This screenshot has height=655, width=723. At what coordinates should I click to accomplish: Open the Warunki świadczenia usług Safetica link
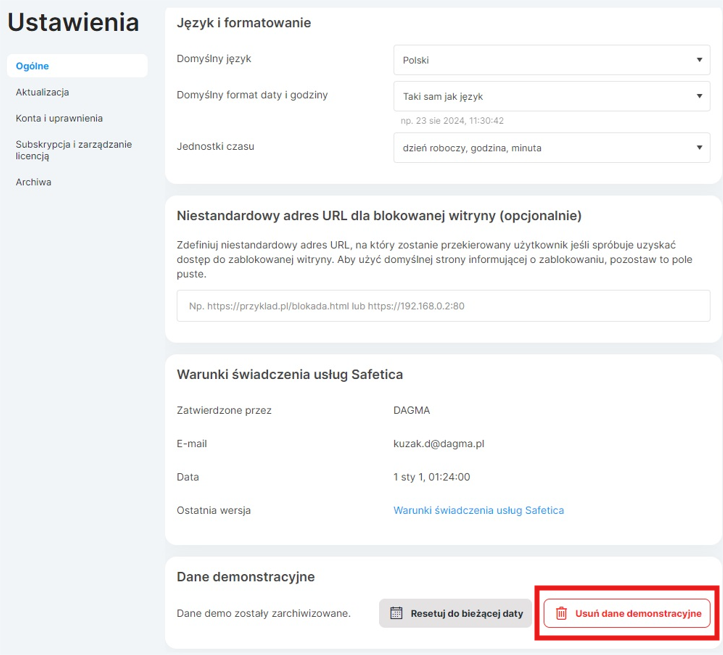point(478,510)
